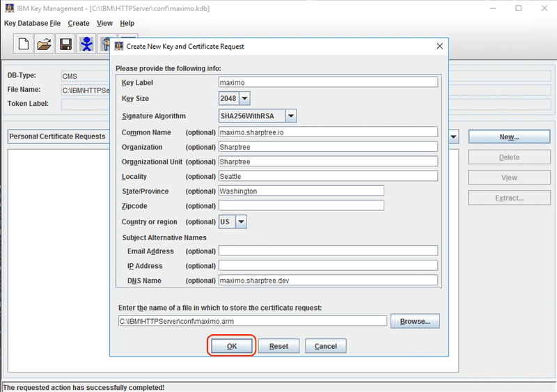Expand the Signature Algorithm dropdown
The height and width of the screenshot is (392, 557).
(291, 116)
